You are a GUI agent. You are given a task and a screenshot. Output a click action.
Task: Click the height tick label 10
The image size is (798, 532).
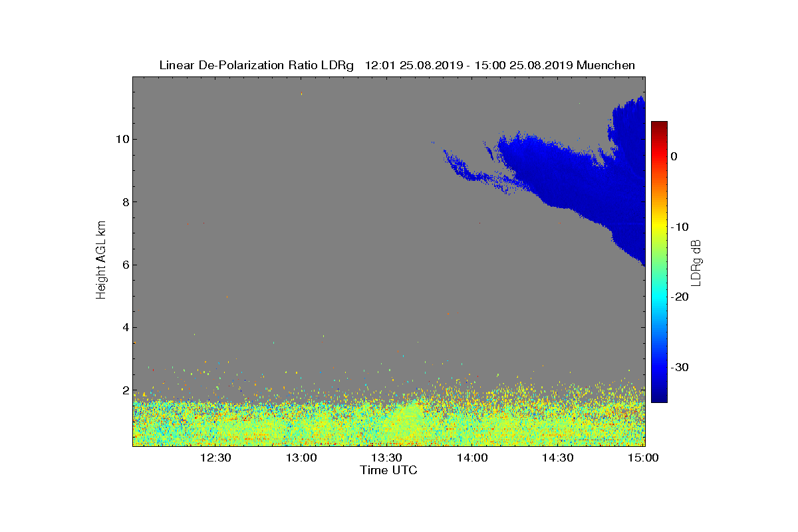122,139
